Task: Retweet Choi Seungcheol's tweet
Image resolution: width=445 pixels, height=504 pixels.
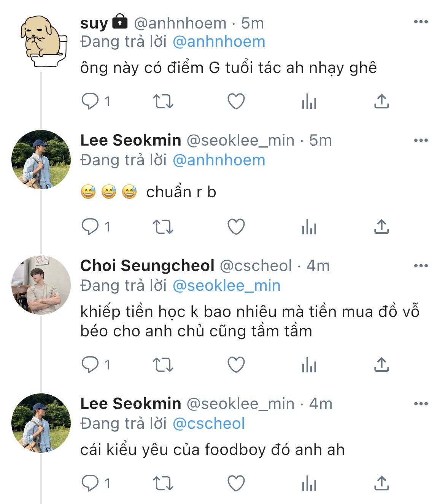Action: coord(163,365)
